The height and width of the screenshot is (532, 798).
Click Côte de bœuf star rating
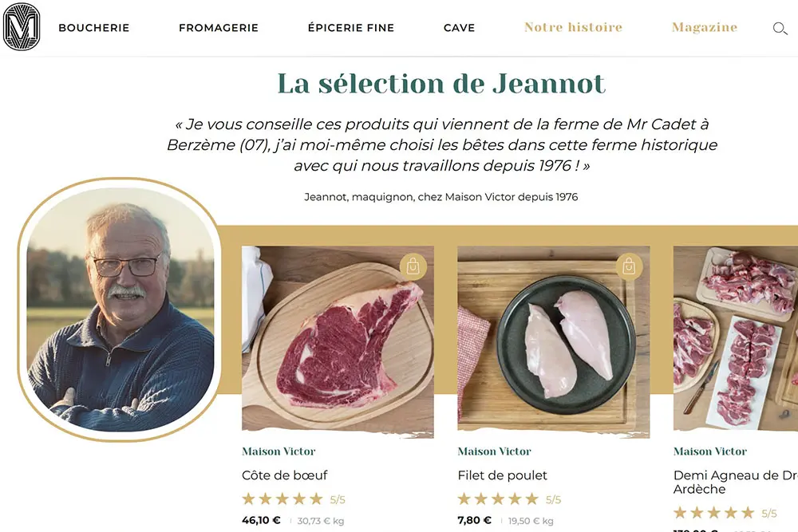point(282,499)
